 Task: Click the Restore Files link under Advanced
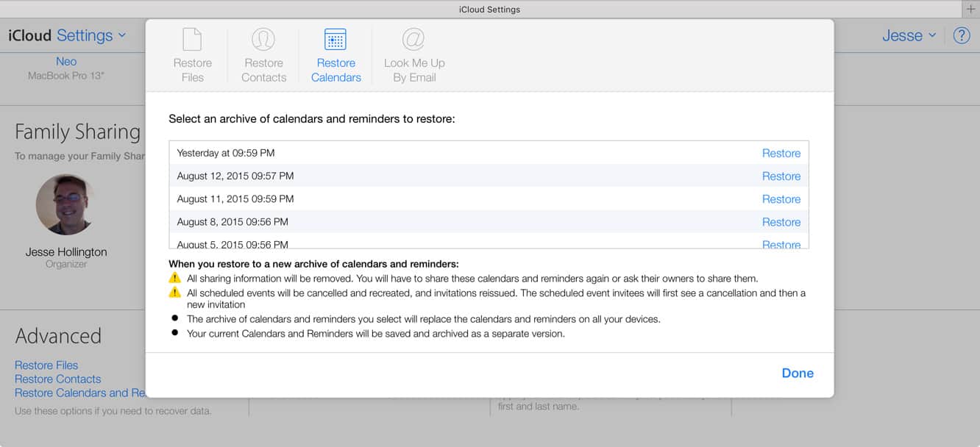[x=46, y=365]
